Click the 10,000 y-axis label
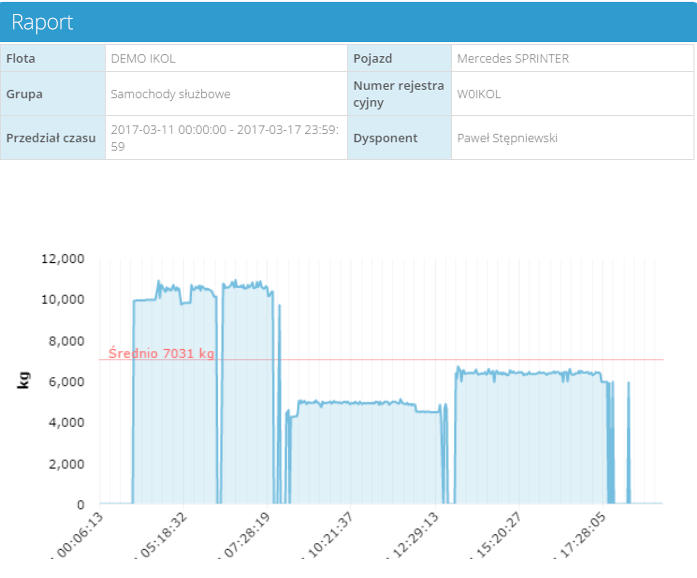 [x=63, y=300]
